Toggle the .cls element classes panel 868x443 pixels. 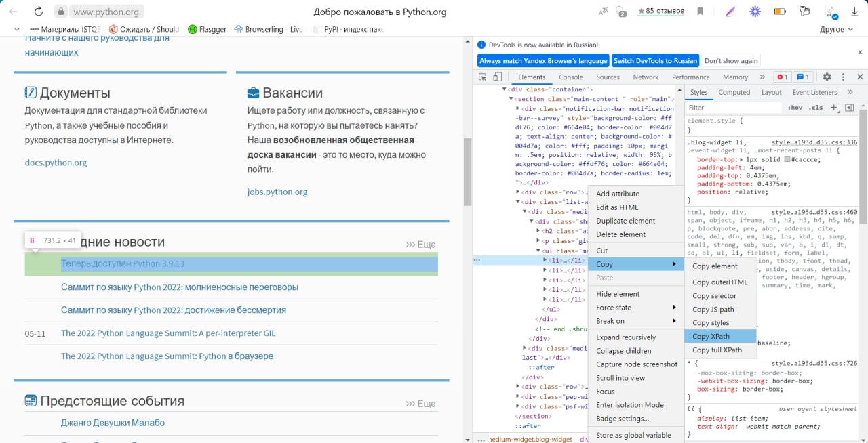pos(816,108)
